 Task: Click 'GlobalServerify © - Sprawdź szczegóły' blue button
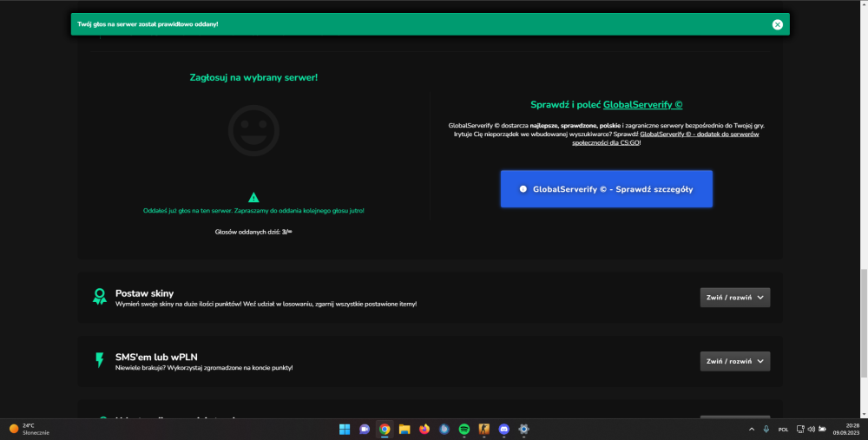click(x=606, y=188)
